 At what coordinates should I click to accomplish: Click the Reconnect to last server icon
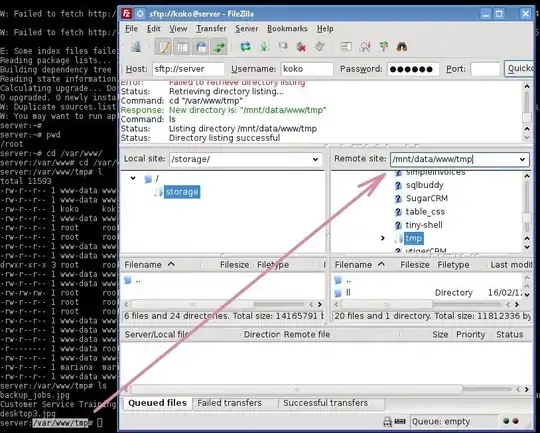[320, 47]
